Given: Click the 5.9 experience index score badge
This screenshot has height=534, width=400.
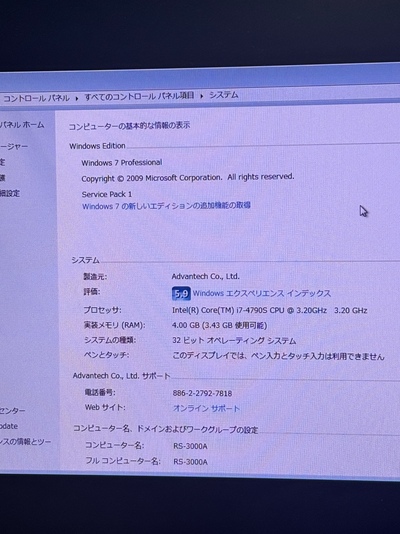Looking at the screenshot, I should coord(181,293).
